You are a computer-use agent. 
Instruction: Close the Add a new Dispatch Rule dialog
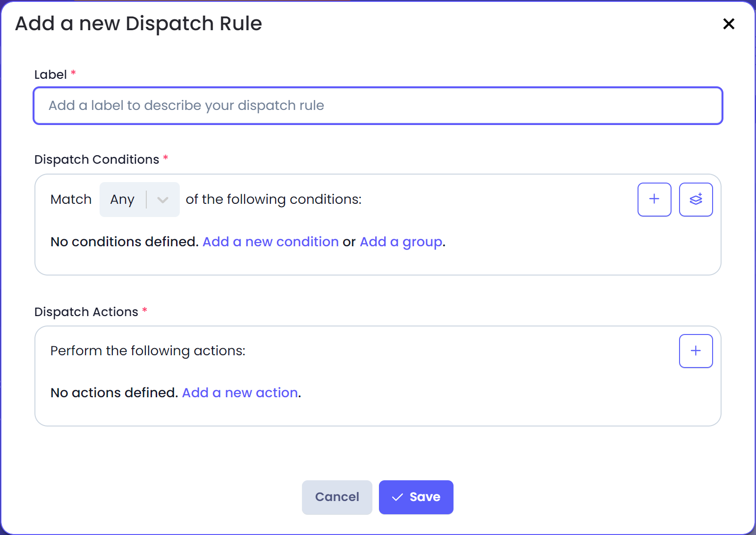pos(729,24)
